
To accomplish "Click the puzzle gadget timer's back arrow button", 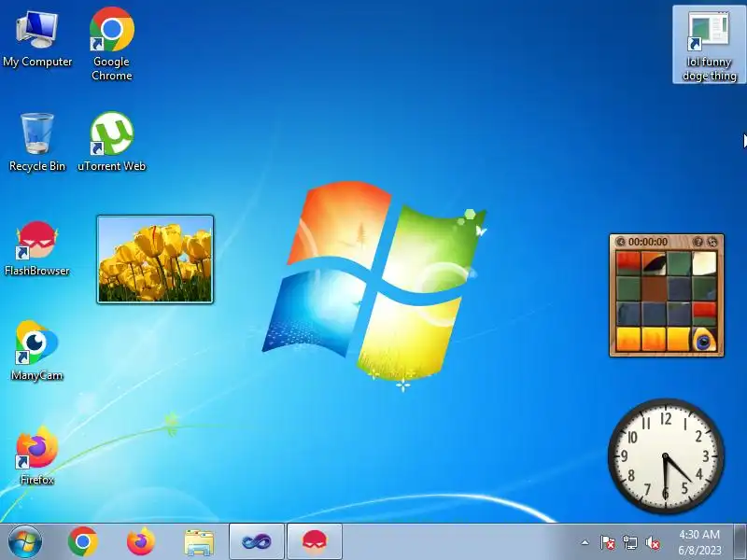I will click(620, 242).
